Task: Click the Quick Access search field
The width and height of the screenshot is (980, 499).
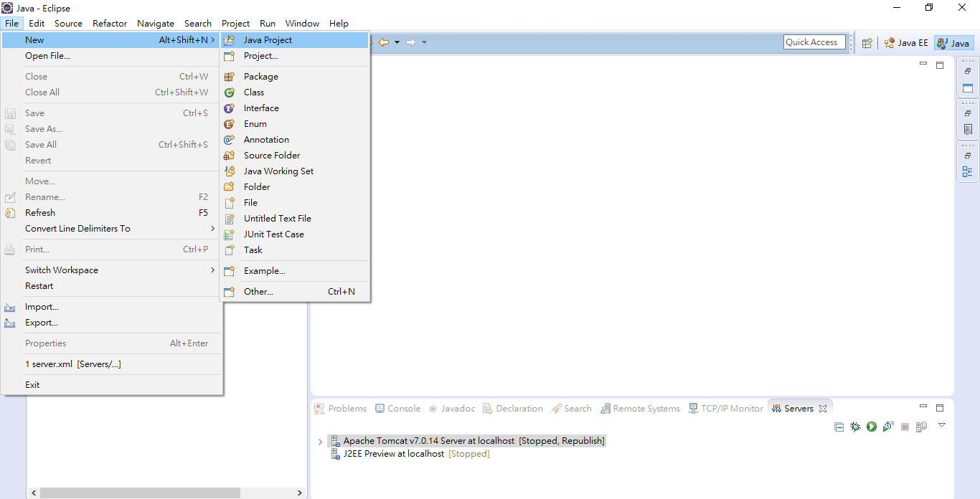Action: [814, 42]
